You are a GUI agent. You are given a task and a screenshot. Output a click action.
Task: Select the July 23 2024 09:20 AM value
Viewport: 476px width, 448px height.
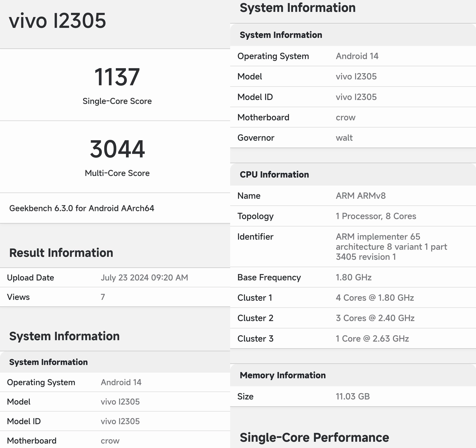tap(144, 278)
